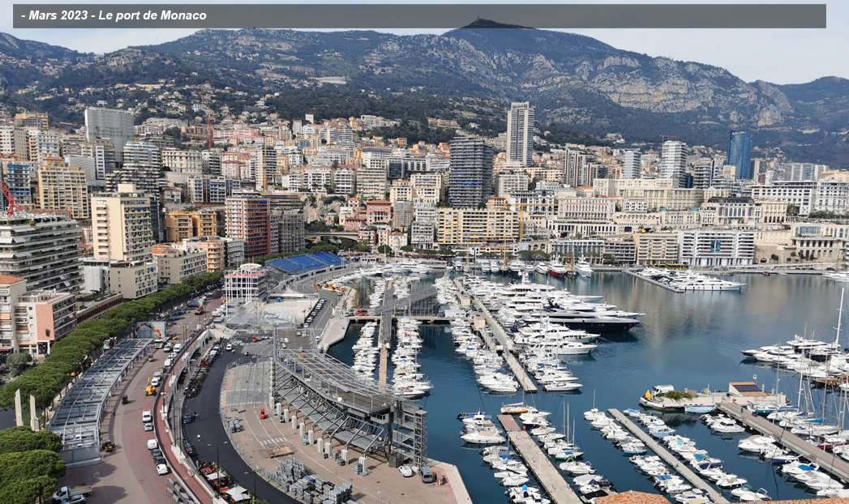This screenshot has width=849, height=504.
Task: Click the dark asphalt curved road section
Action: click(217, 421)
